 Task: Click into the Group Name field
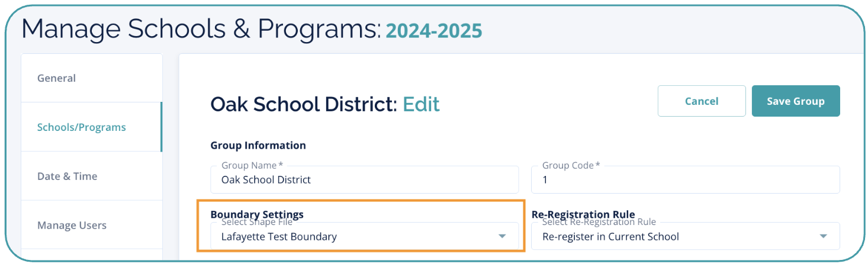(364, 180)
